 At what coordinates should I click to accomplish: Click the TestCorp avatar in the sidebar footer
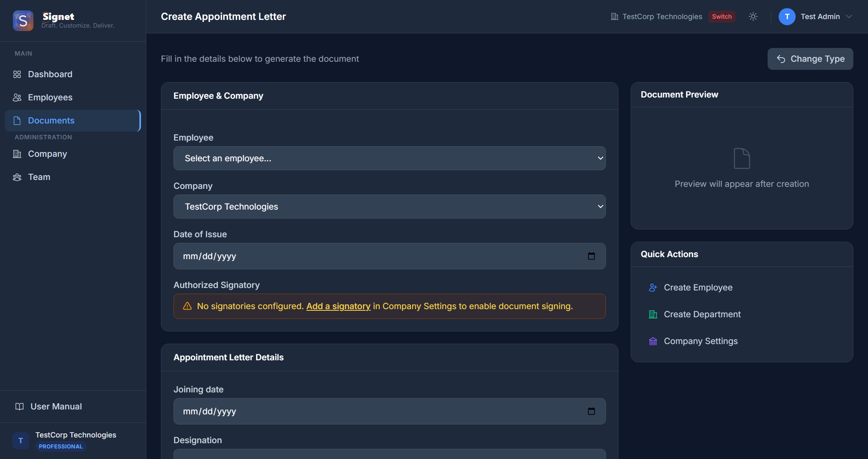coord(21,441)
